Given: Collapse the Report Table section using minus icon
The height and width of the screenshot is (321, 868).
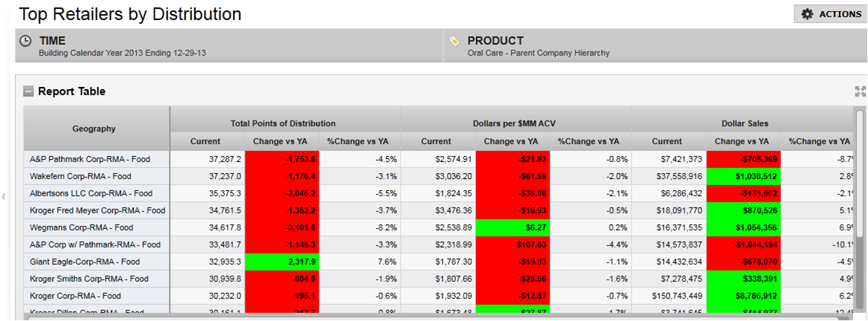Looking at the screenshot, I should (28, 91).
